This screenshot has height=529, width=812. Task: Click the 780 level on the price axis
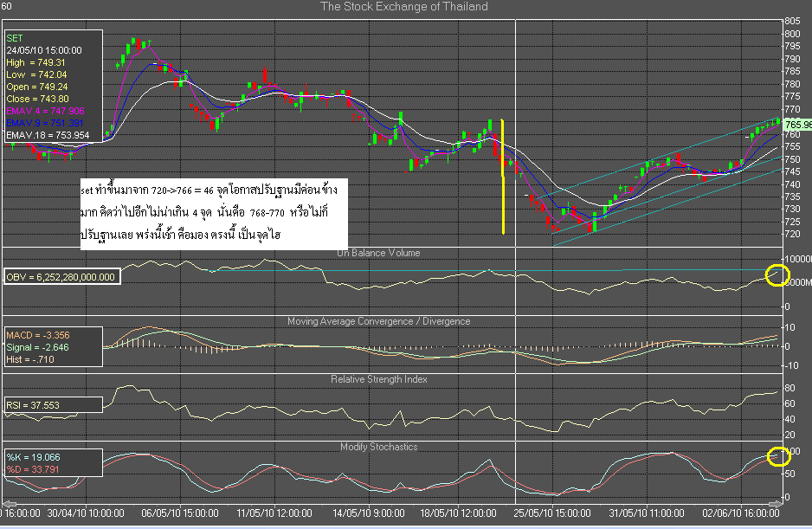tap(792, 84)
